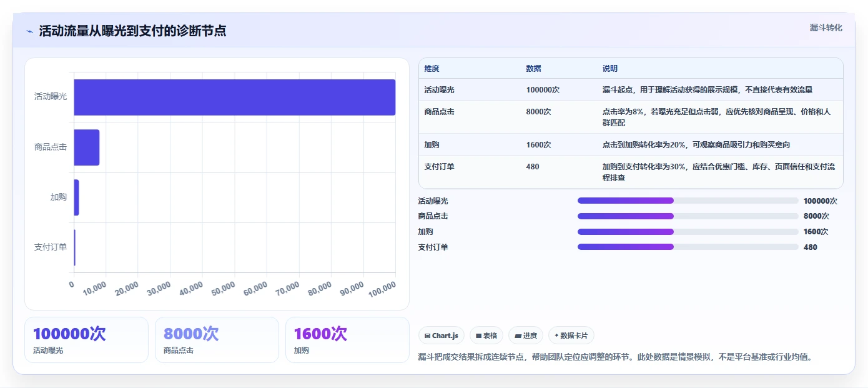868x388 pixels.
Task: Click the 100000次 value in the table
Action: click(543, 90)
